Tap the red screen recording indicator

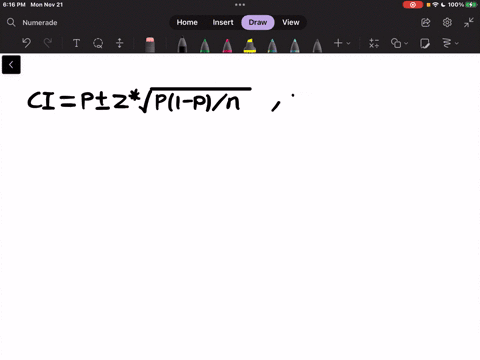(x=413, y=5)
